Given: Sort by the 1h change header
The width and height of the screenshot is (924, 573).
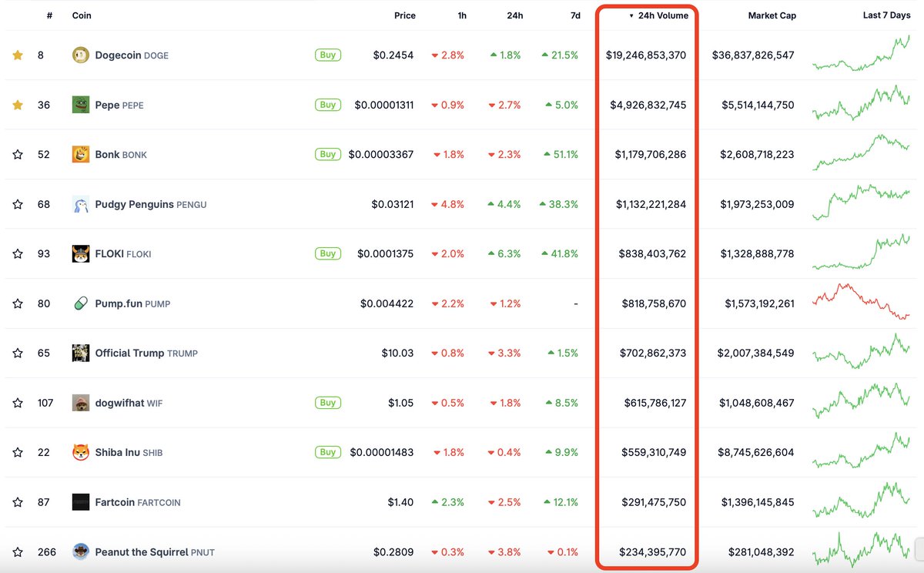Looking at the screenshot, I should tap(462, 15).
